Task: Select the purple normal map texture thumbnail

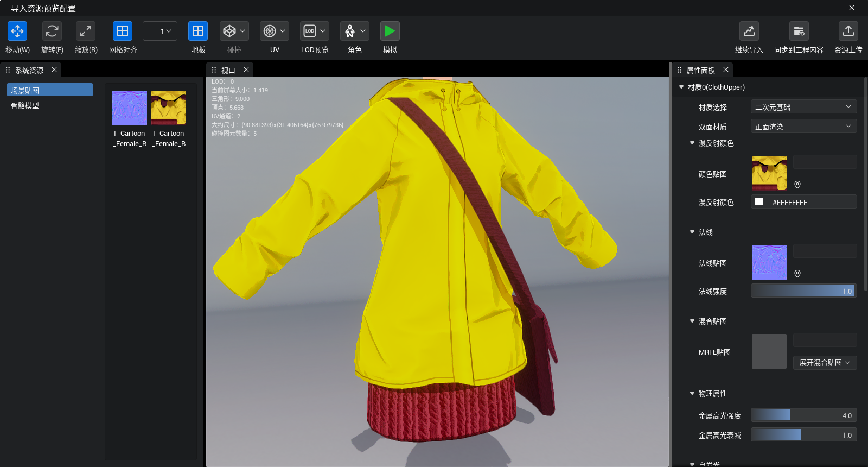Action: pyautogui.click(x=130, y=108)
